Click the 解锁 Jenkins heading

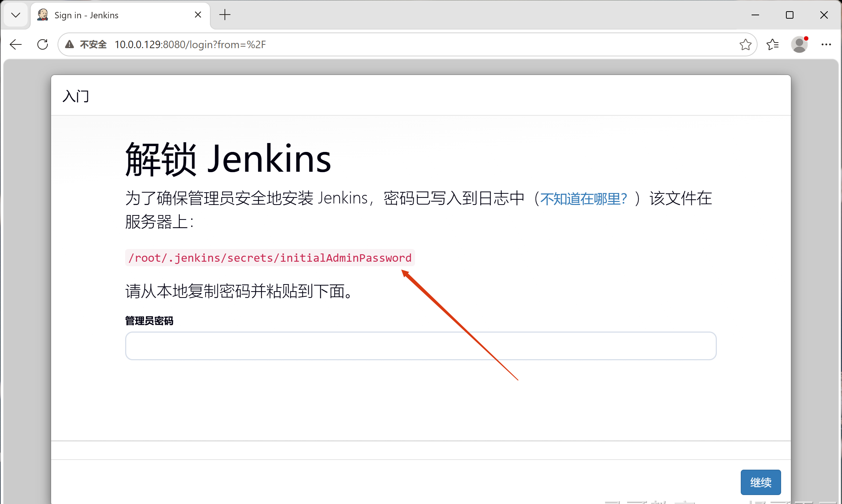point(228,159)
